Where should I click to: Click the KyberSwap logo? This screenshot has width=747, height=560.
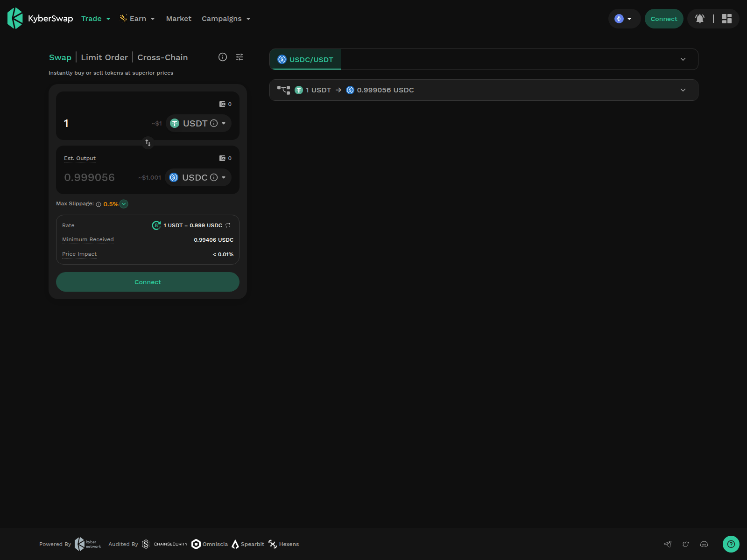point(40,19)
